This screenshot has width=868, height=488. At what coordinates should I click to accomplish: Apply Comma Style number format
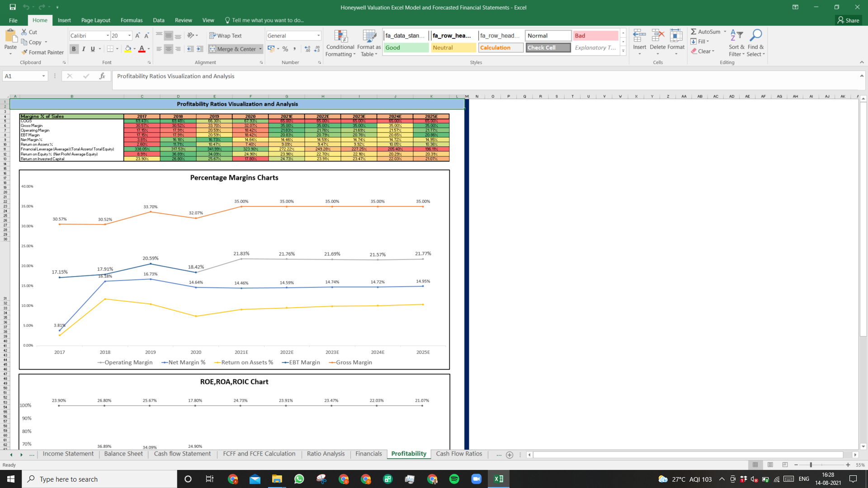click(295, 49)
